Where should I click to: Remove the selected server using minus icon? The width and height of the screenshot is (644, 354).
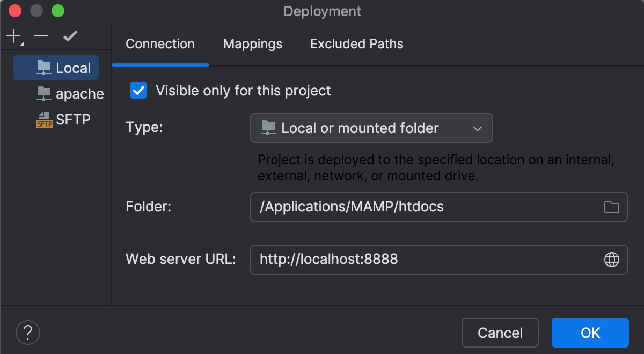pyautogui.click(x=41, y=36)
